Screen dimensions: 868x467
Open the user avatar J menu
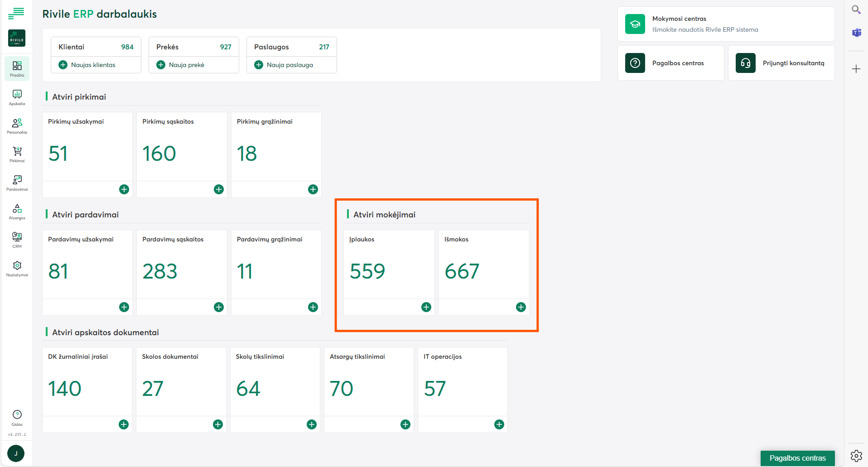coord(16,453)
